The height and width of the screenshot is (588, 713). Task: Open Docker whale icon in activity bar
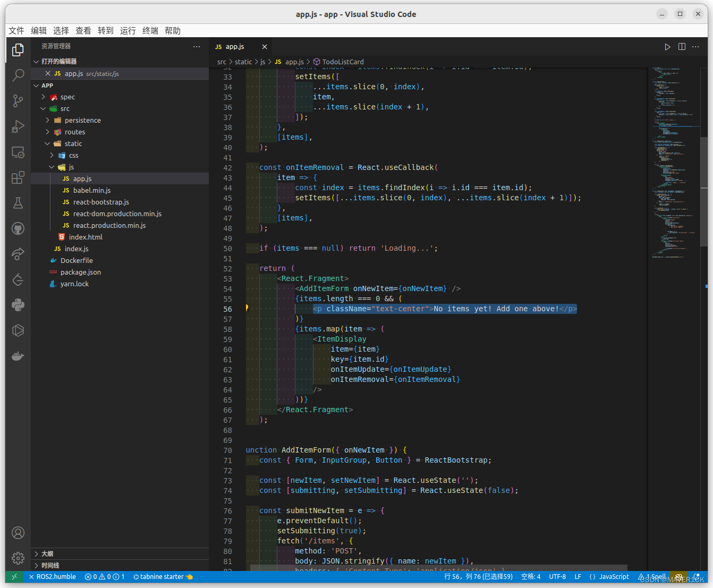coord(18,356)
